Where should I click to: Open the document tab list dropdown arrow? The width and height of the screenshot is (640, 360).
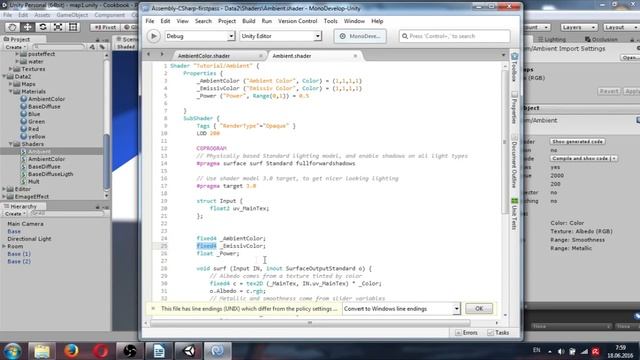point(503,55)
